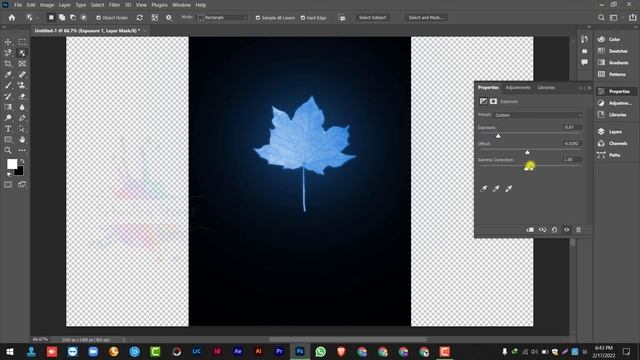
Task: Select the Brush tool
Action: (x=8, y=85)
